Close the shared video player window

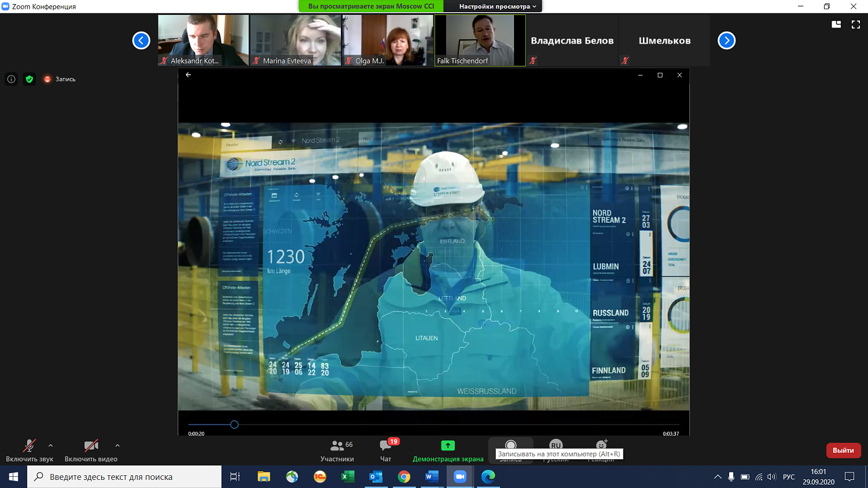(x=679, y=75)
